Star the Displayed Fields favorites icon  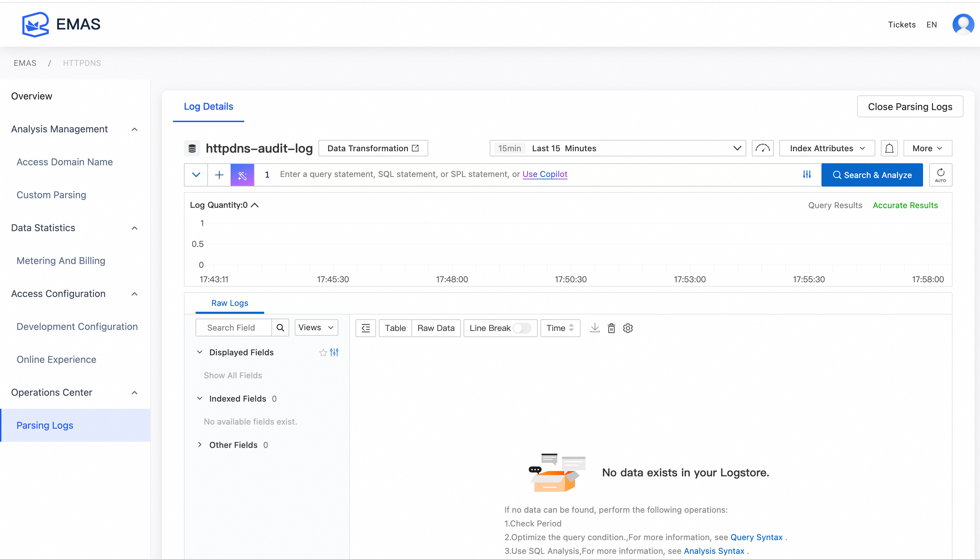point(323,353)
